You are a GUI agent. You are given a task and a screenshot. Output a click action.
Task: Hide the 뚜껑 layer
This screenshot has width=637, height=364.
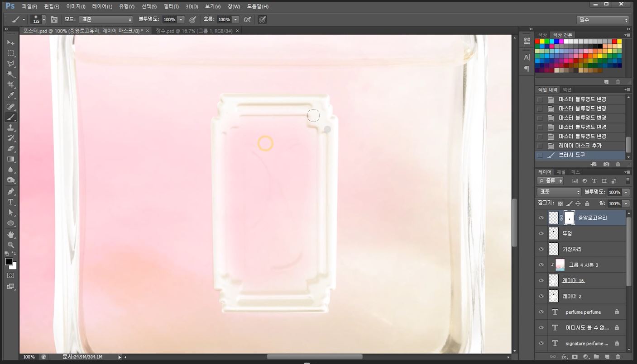coord(541,233)
